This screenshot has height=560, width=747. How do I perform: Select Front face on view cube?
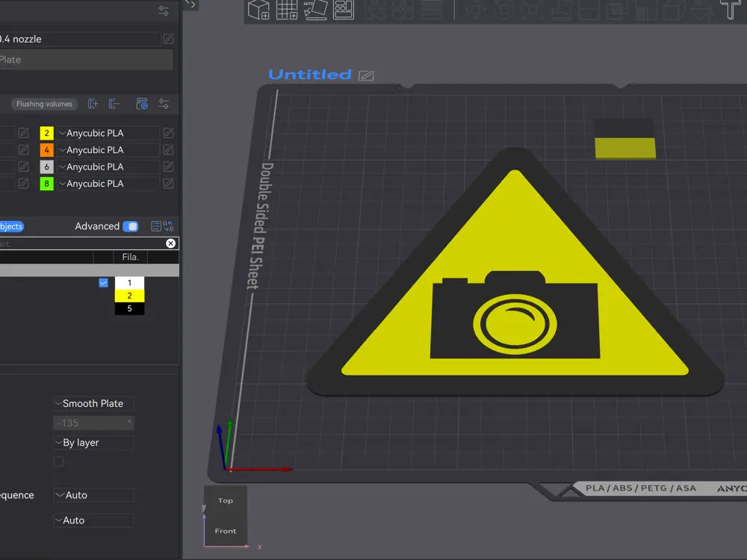[226, 531]
